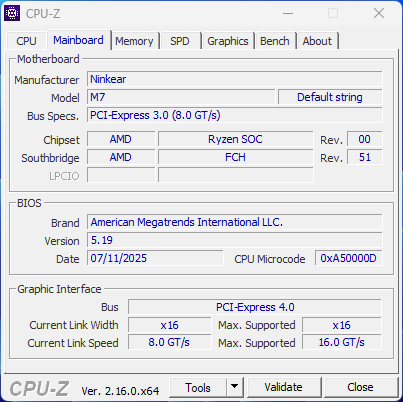Click the Model field showing M7
This screenshot has height=402, width=403.
(181, 97)
